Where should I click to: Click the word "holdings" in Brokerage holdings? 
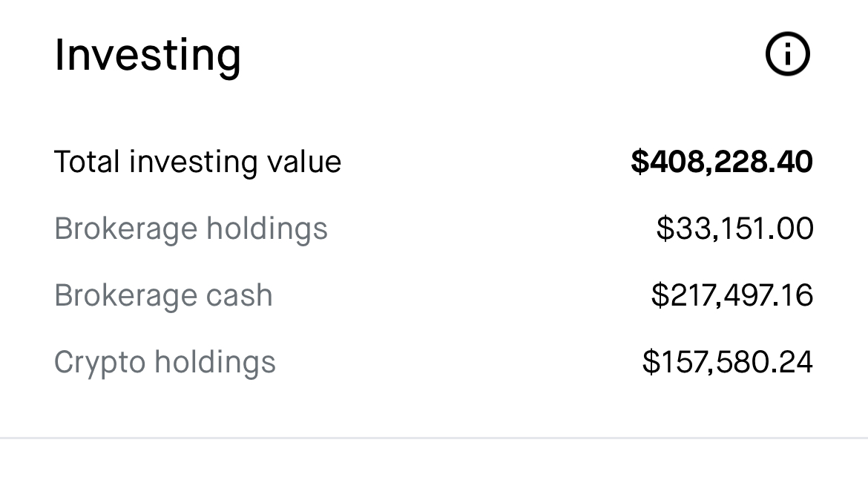pyautogui.click(x=267, y=228)
